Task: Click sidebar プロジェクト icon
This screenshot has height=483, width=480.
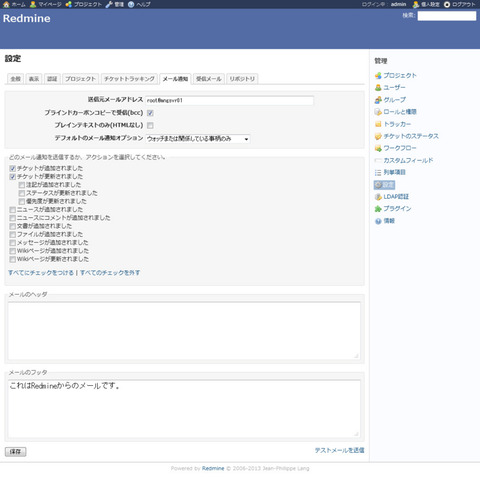Action: 378,76
